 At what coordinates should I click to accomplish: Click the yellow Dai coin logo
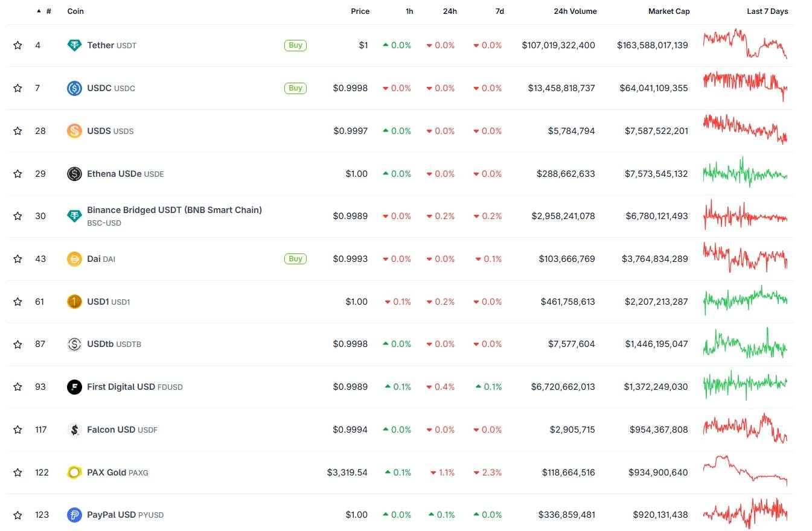click(x=74, y=259)
